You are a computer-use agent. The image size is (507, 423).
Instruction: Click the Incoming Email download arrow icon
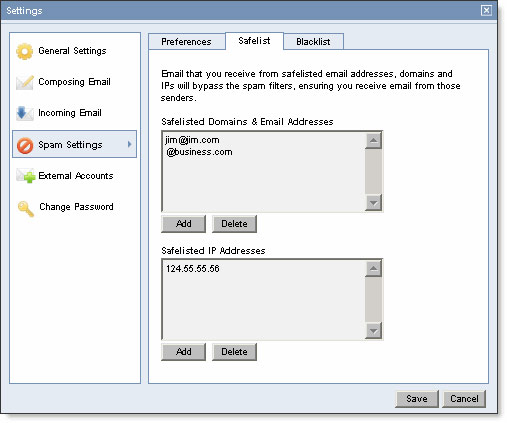25,113
